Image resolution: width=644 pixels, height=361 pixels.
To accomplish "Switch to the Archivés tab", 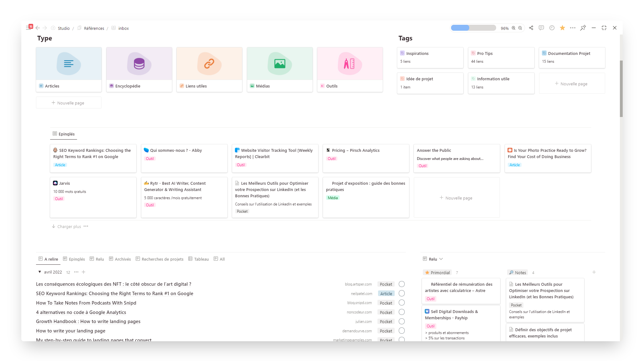I will coord(120,259).
